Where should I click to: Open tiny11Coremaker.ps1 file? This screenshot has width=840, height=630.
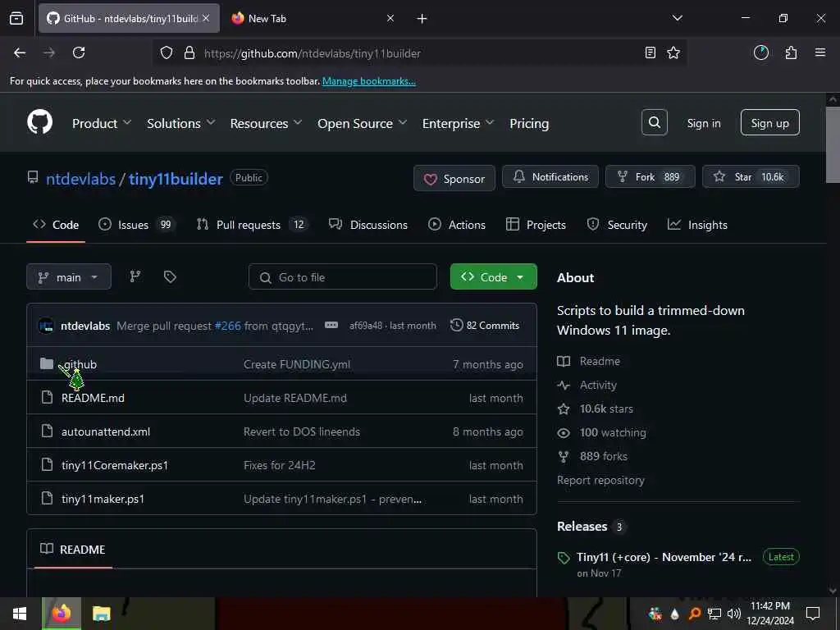click(x=115, y=465)
